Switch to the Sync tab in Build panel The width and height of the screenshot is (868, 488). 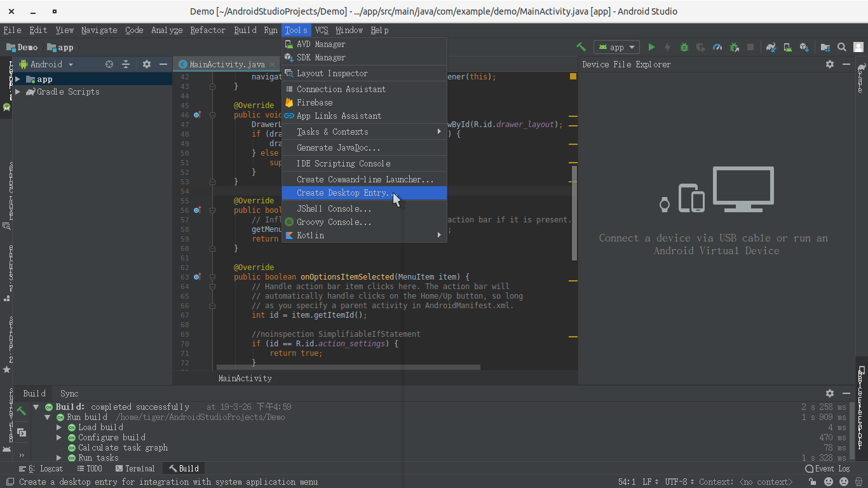(69, 393)
